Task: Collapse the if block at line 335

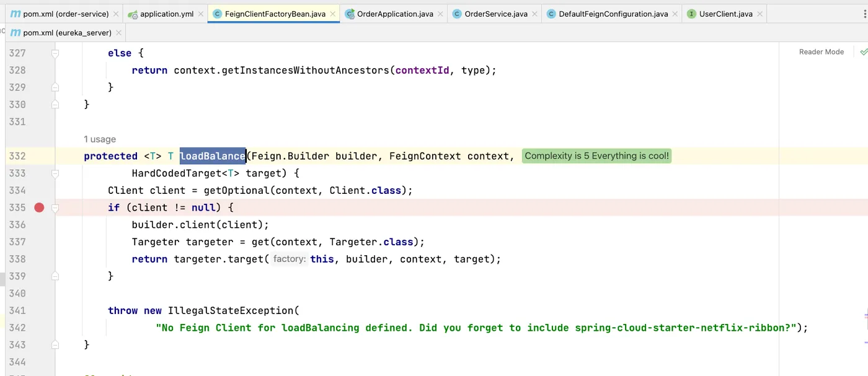Action: pos(55,208)
